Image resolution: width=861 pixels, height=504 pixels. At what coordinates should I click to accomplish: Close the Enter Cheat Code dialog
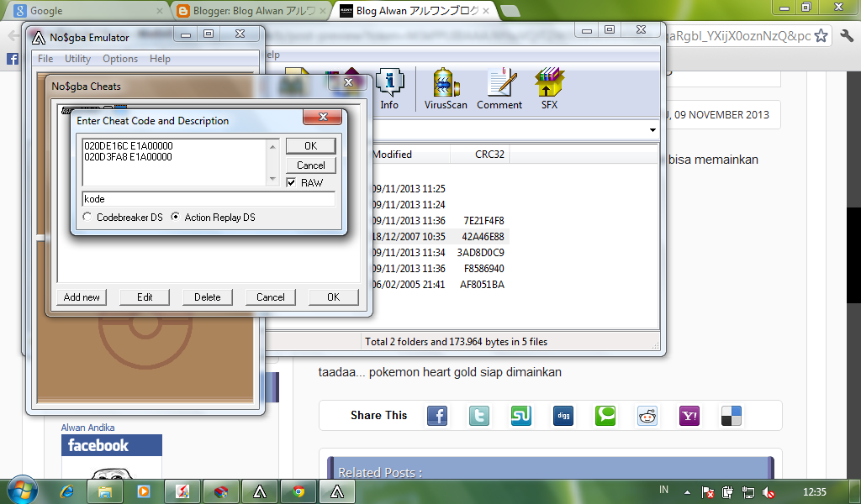point(322,117)
